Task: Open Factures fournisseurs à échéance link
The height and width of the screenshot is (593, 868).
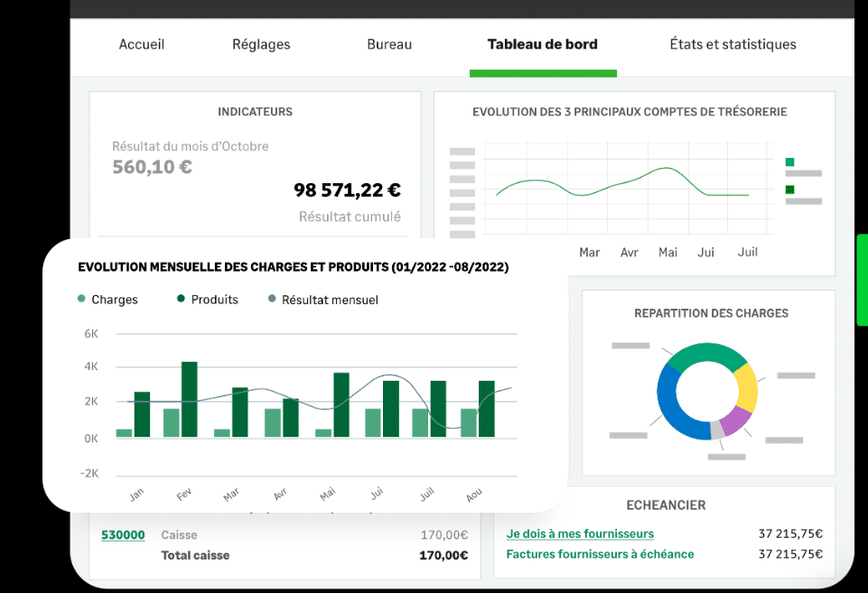Action: (x=600, y=554)
